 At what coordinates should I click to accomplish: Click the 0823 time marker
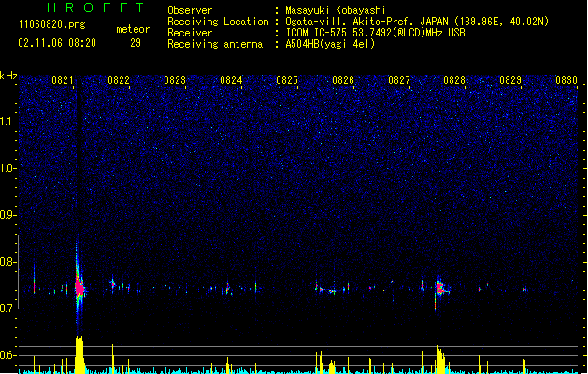point(175,80)
